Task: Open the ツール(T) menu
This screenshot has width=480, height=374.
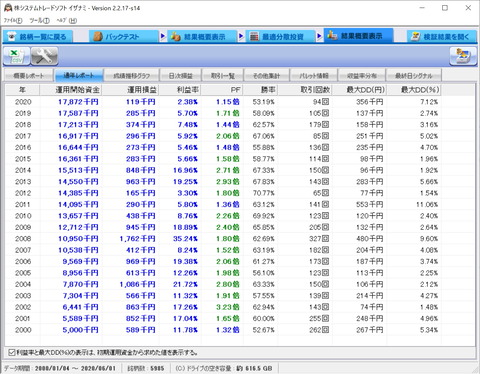Action: (x=39, y=21)
